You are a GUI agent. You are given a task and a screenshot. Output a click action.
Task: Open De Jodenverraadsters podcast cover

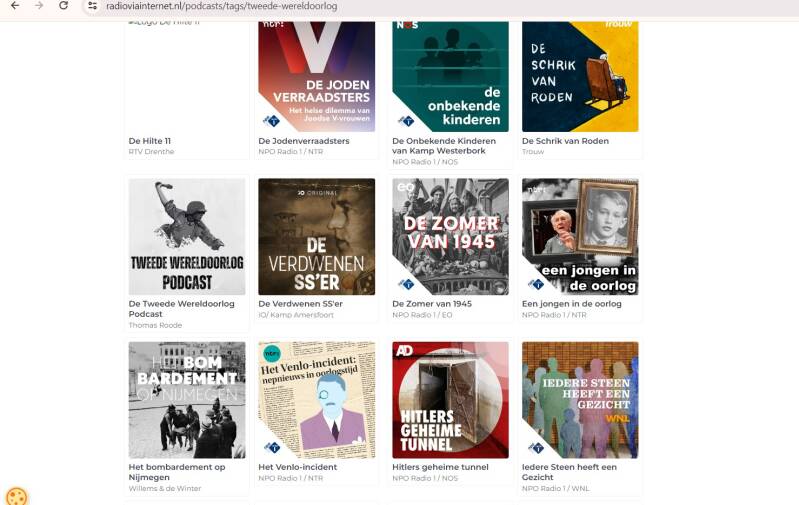(x=316, y=76)
